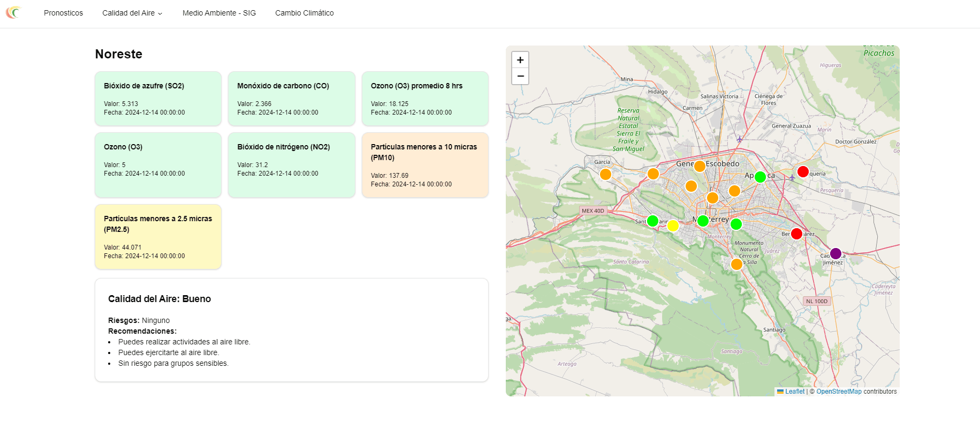This screenshot has width=980, height=421.
Task: Click the MEX 40D highway shield
Action: click(x=593, y=210)
